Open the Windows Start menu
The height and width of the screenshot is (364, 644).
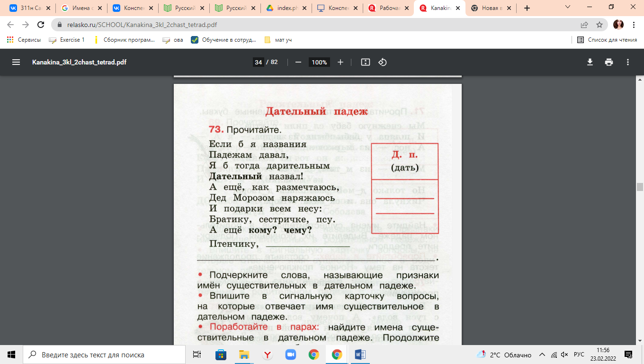[11, 355]
